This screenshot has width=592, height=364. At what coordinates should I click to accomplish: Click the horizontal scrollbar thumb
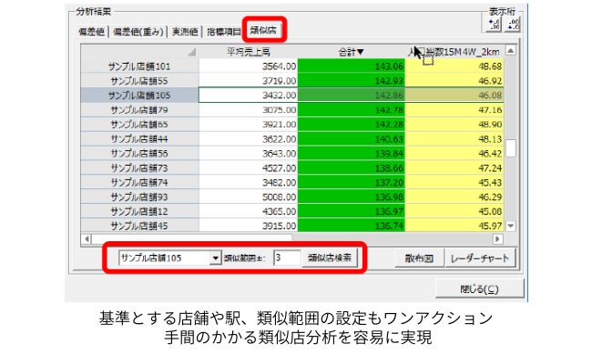(x=192, y=238)
